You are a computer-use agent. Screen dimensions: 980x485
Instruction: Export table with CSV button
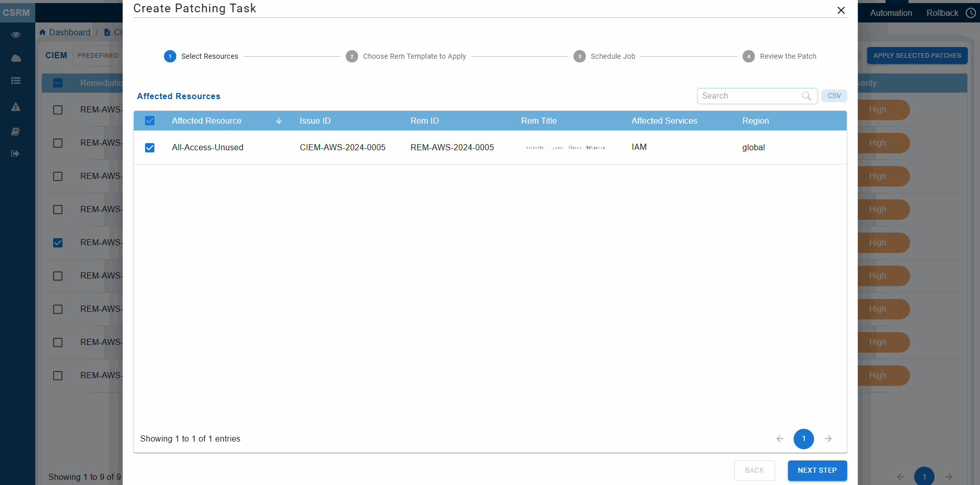(x=834, y=96)
